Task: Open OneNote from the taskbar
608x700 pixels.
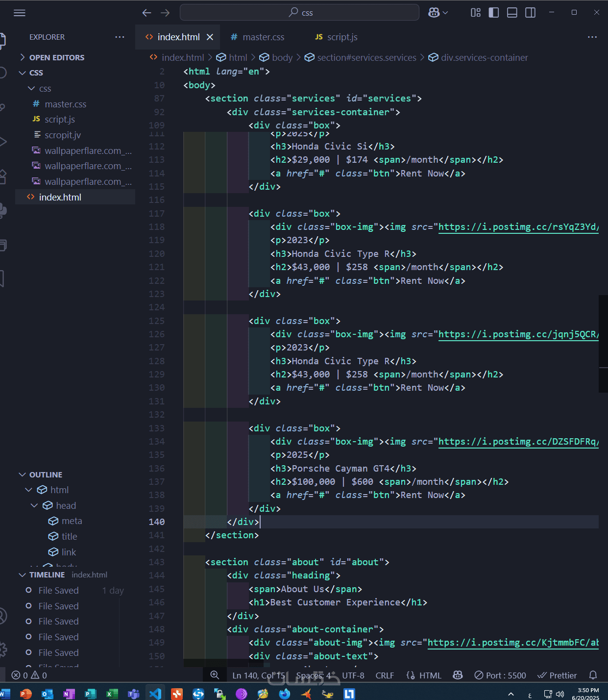Action: 69,694
